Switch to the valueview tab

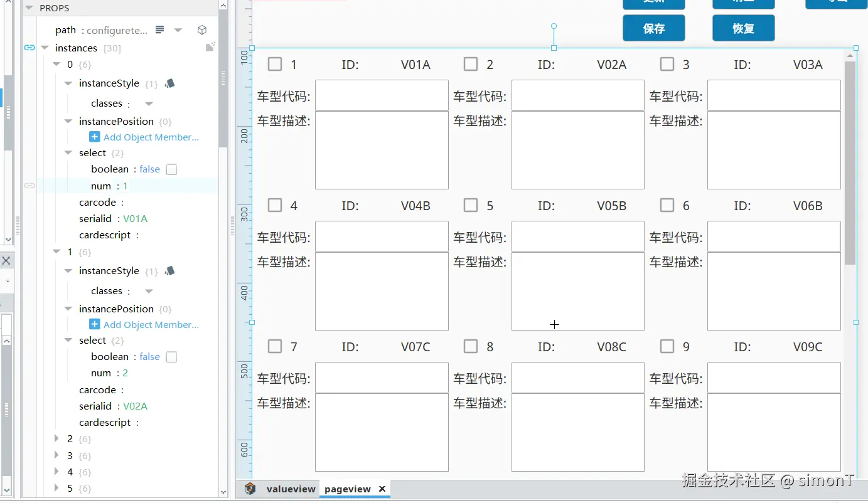(291, 489)
